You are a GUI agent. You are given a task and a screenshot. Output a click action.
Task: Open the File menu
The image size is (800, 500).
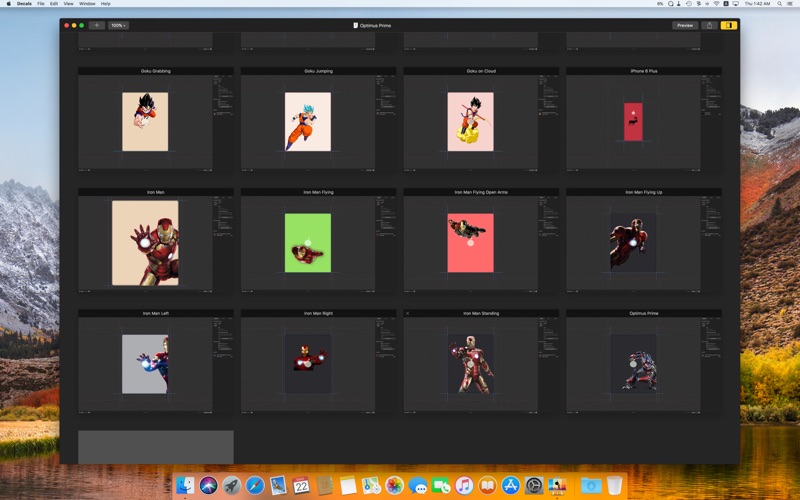(41, 4)
